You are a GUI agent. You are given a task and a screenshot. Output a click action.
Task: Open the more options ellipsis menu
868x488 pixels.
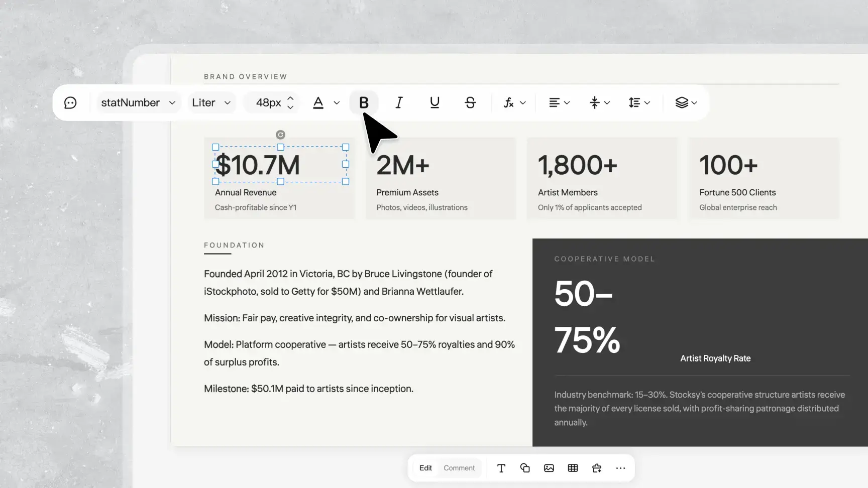click(620, 468)
